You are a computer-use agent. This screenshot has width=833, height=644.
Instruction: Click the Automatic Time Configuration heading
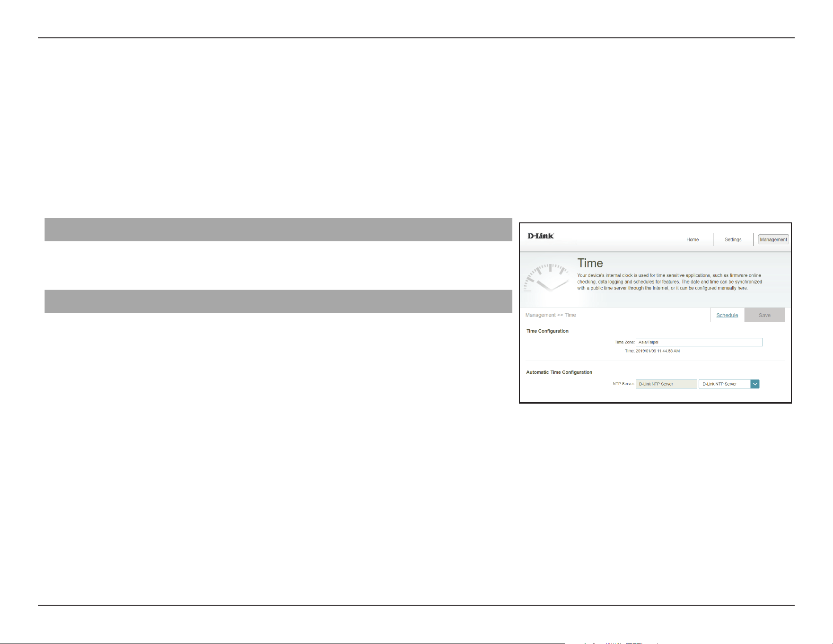coord(559,372)
